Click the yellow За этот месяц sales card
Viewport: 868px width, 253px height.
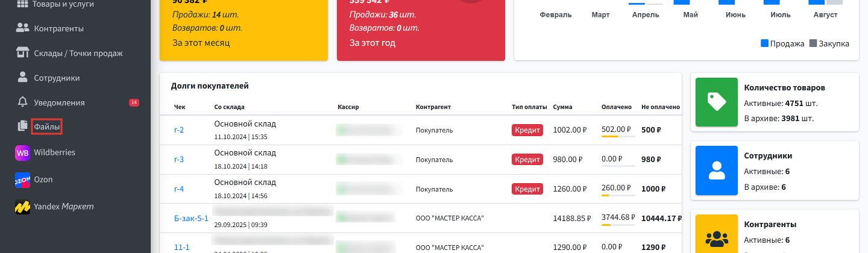click(244, 30)
